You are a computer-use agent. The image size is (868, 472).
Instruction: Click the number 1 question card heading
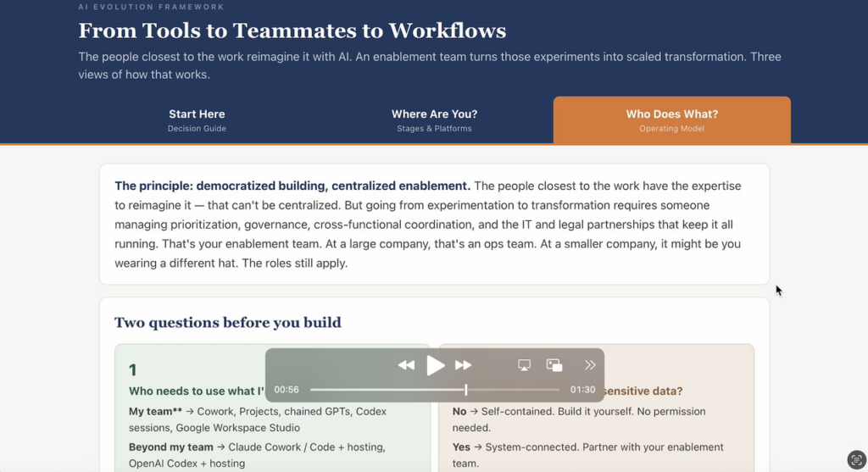click(133, 369)
